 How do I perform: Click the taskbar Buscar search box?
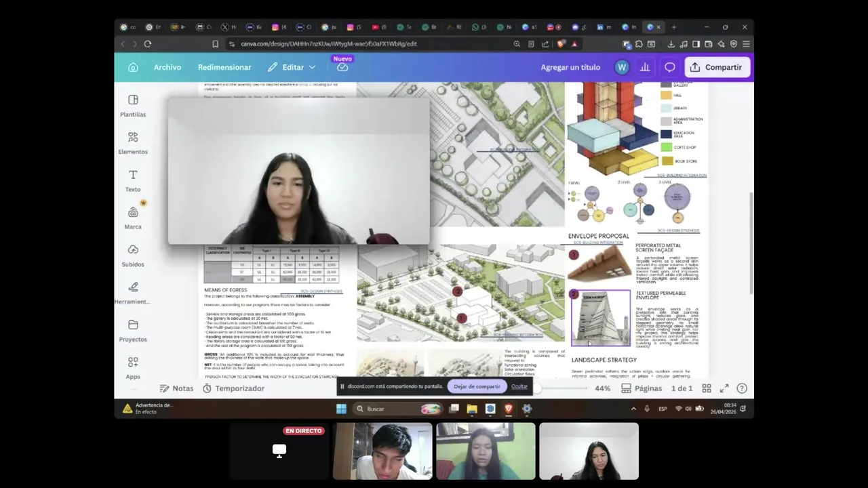click(x=397, y=409)
